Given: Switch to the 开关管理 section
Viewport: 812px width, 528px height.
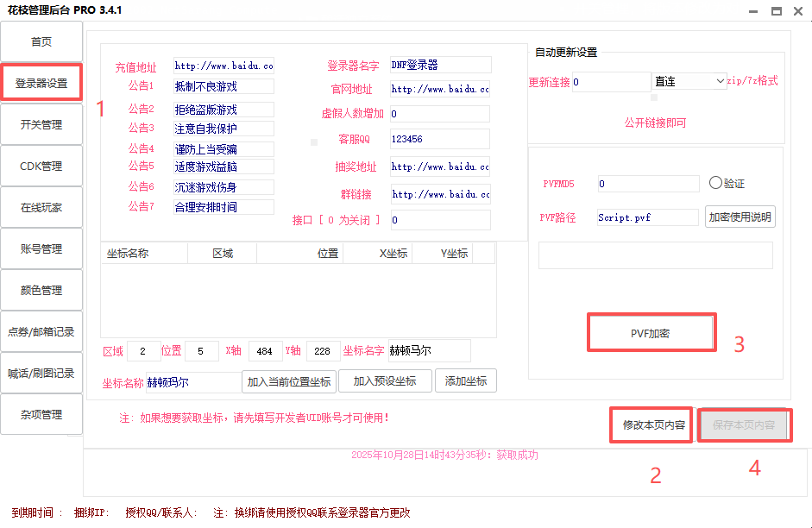Looking at the screenshot, I should pos(41,124).
